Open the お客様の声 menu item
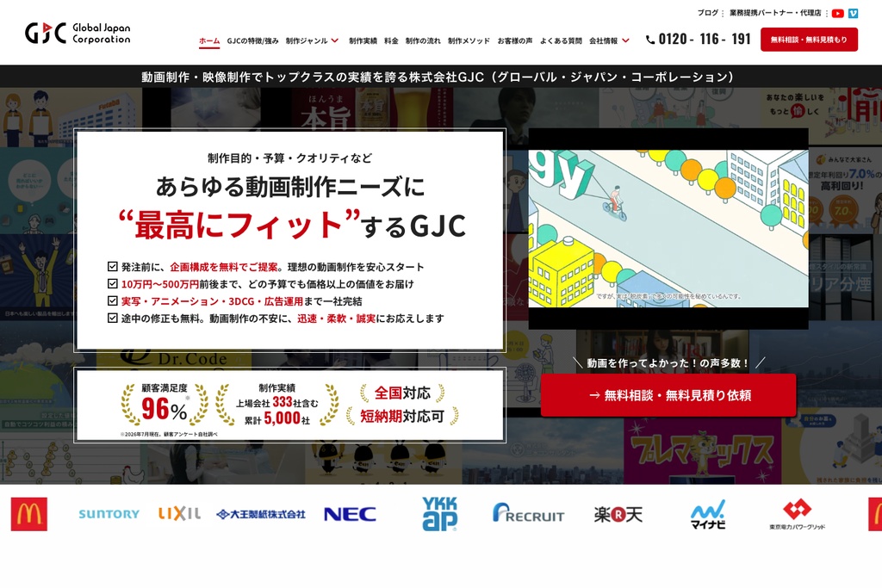 (x=515, y=40)
